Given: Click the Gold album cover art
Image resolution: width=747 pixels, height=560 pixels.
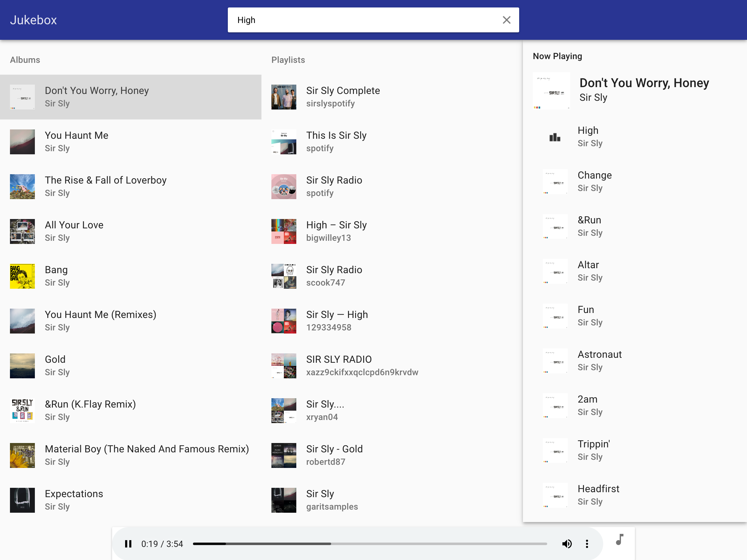Looking at the screenshot, I should click(22, 366).
